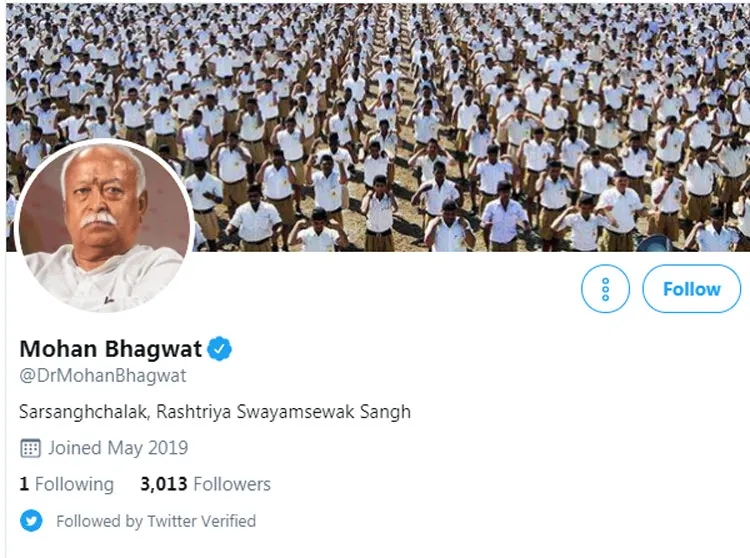750x558 pixels.
Task: Click the calendar icon beside join date
Action: [x=31, y=448]
